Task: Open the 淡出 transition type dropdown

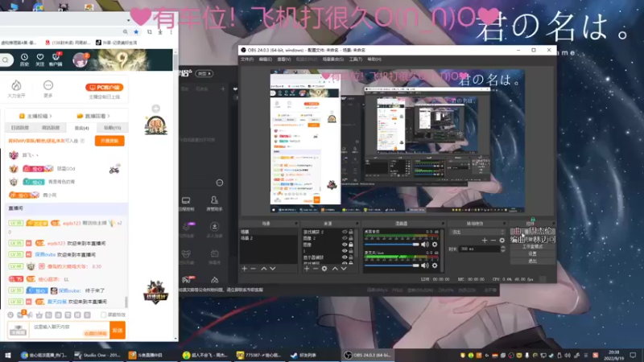Action: pyautogui.click(x=478, y=232)
